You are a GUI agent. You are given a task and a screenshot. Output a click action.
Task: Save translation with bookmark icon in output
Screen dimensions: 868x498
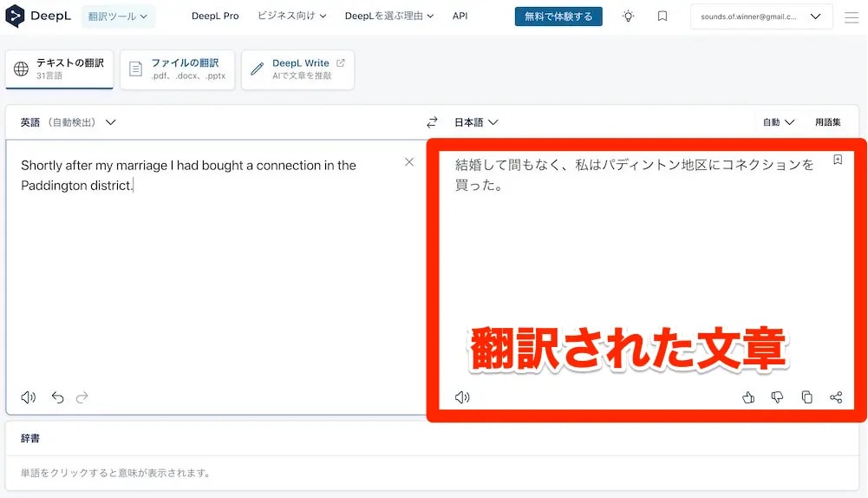pyautogui.click(x=838, y=161)
